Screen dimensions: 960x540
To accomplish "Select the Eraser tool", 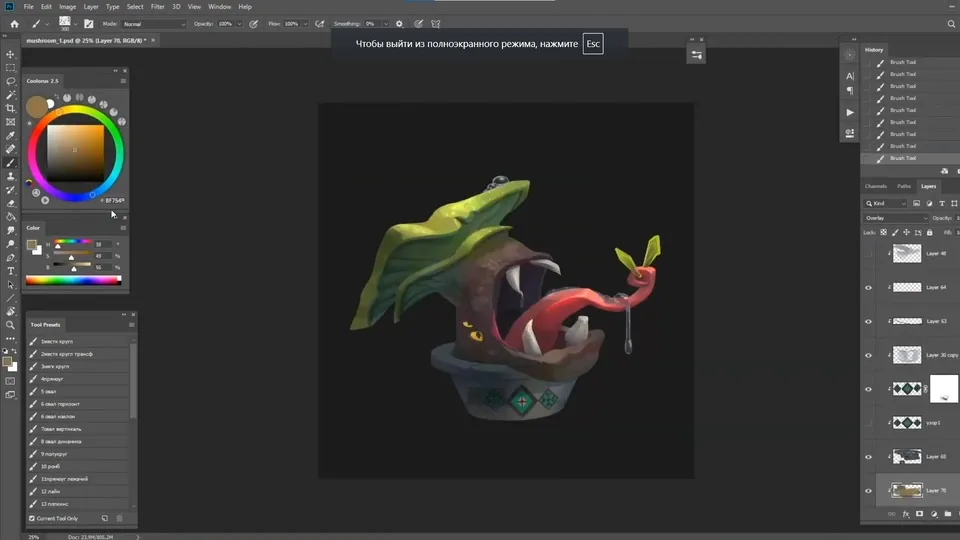I will tap(10, 203).
